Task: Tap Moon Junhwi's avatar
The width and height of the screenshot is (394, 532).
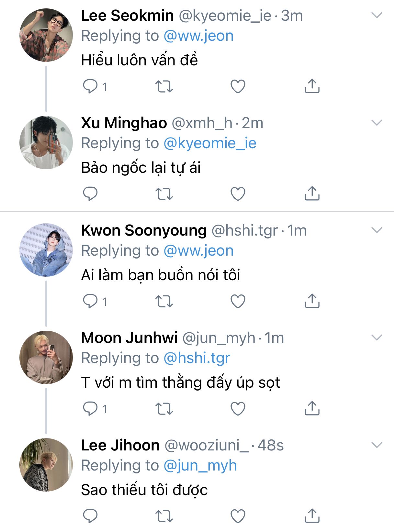Action: click(x=46, y=358)
